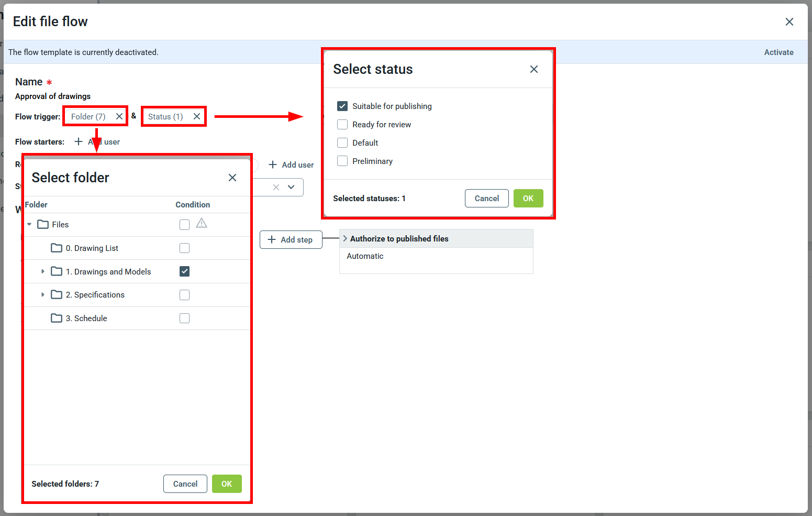Click Activate to enable the flow template

coord(778,52)
